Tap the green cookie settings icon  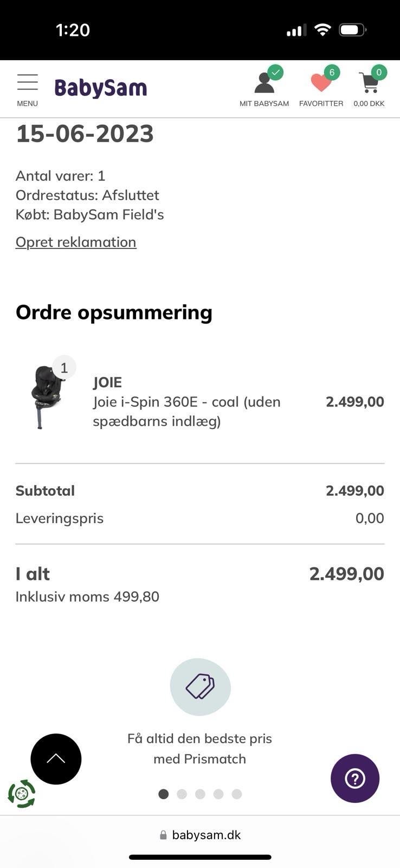(x=22, y=794)
